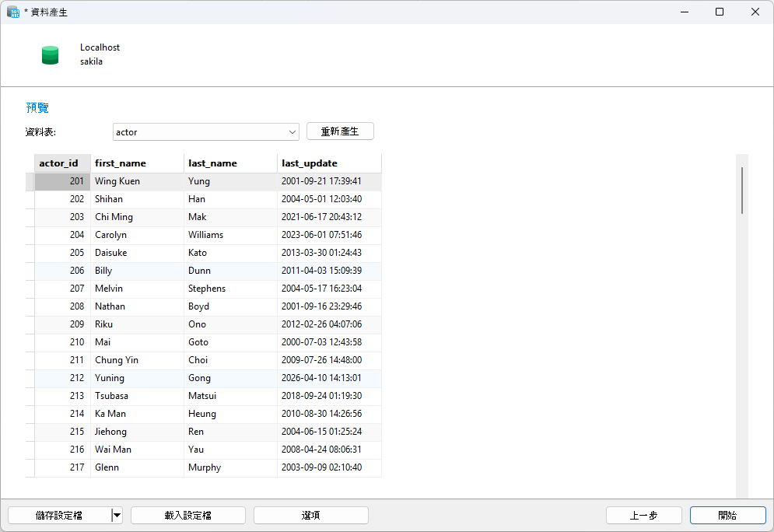Click the 重新產生 regenerate button
Image resolution: width=774 pixels, height=532 pixels.
pos(340,131)
